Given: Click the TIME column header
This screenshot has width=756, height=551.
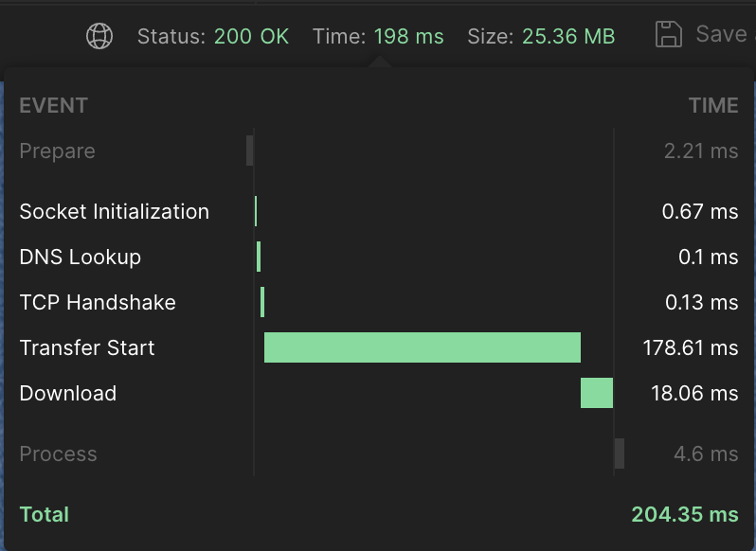Looking at the screenshot, I should tap(713, 105).
